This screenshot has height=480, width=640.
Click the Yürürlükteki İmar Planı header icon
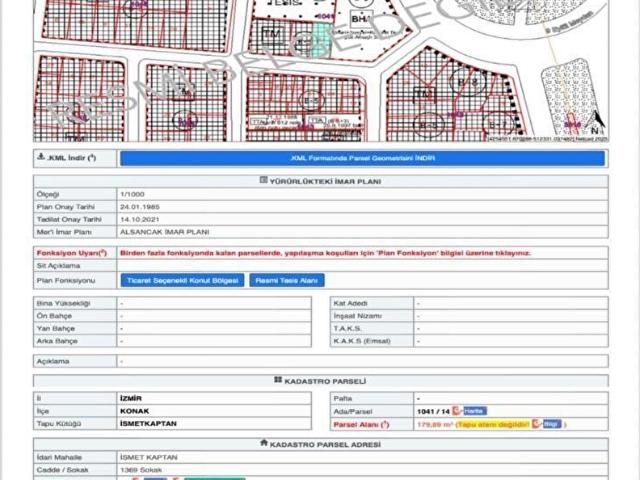tap(264, 180)
